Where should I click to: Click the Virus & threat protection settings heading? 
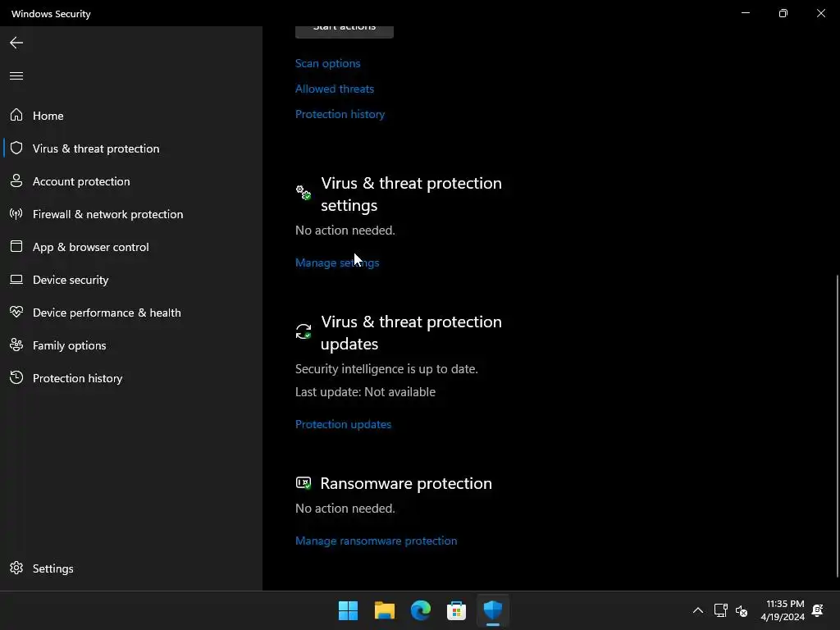click(412, 194)
